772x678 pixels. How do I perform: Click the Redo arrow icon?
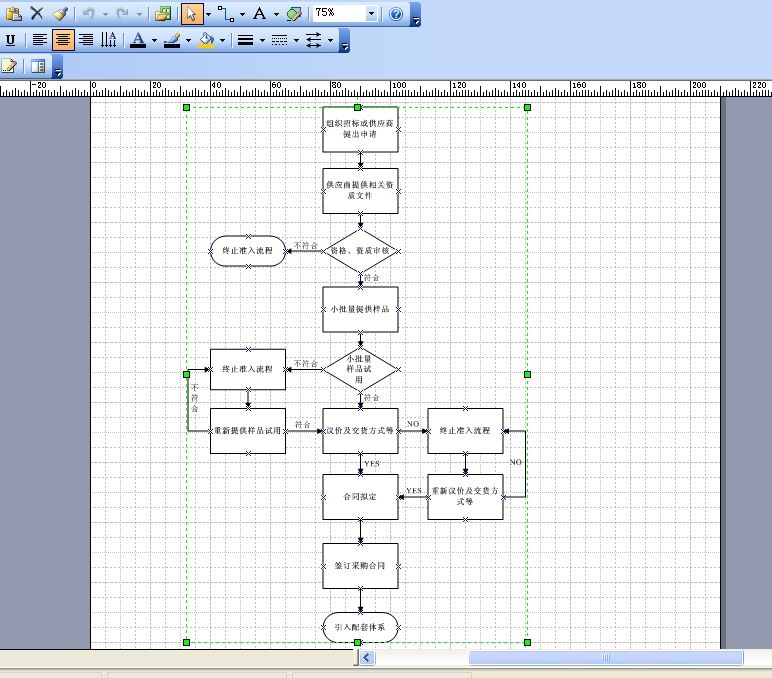[123, 14]
